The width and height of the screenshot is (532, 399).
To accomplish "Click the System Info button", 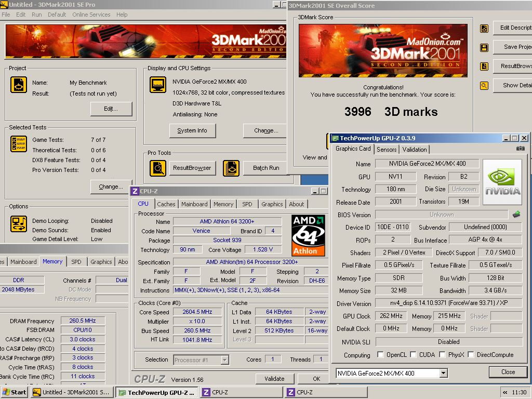I will click(192, 130).
